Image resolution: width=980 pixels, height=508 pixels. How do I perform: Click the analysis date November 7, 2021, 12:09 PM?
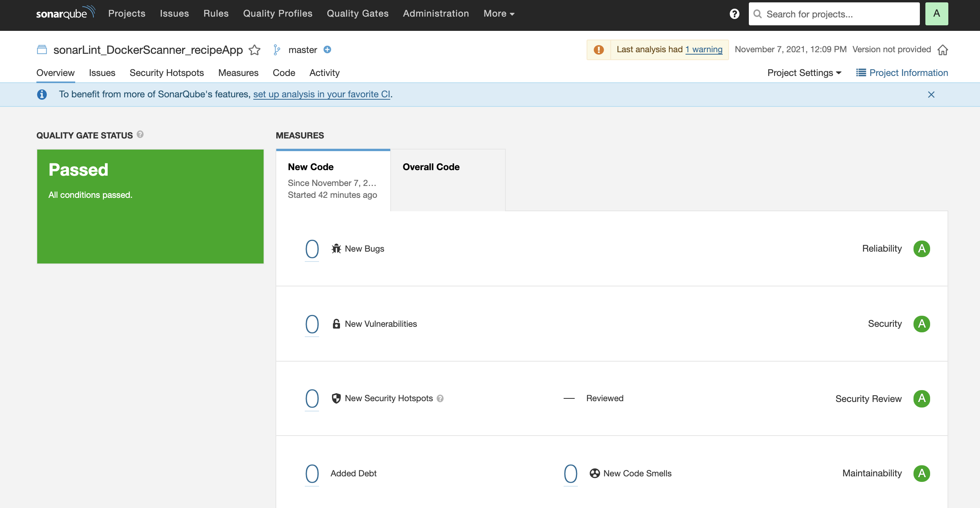(791, 49)
